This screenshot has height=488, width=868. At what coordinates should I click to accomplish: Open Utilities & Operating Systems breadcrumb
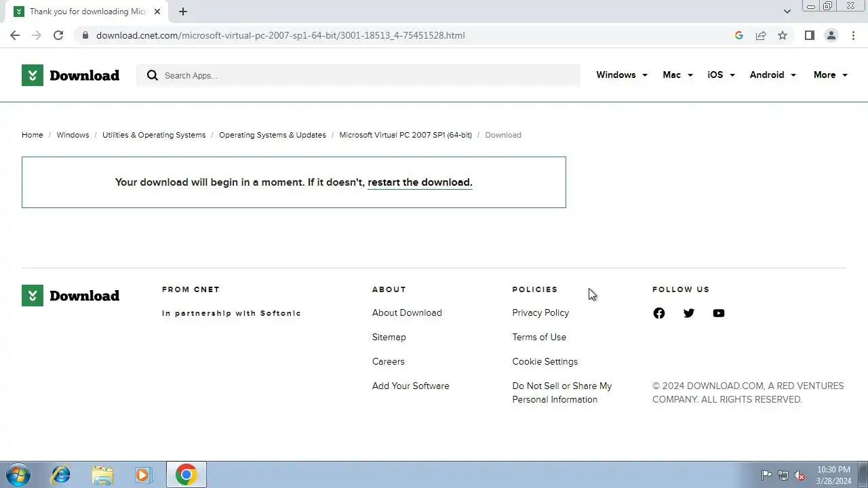click(154, 135)
